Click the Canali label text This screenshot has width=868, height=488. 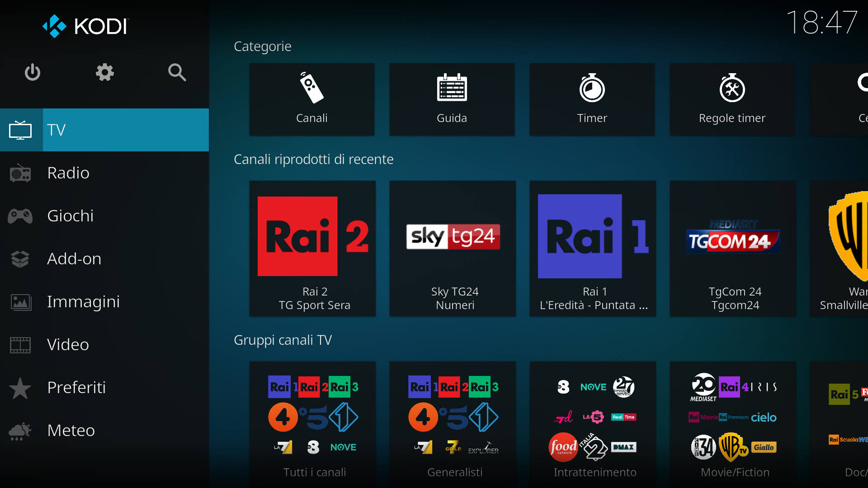311,118
